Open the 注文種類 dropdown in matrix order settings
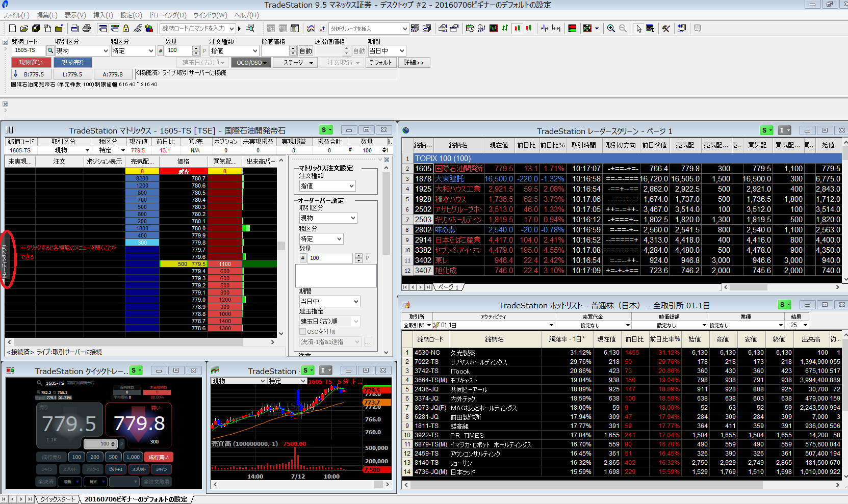 click(327, 186)
